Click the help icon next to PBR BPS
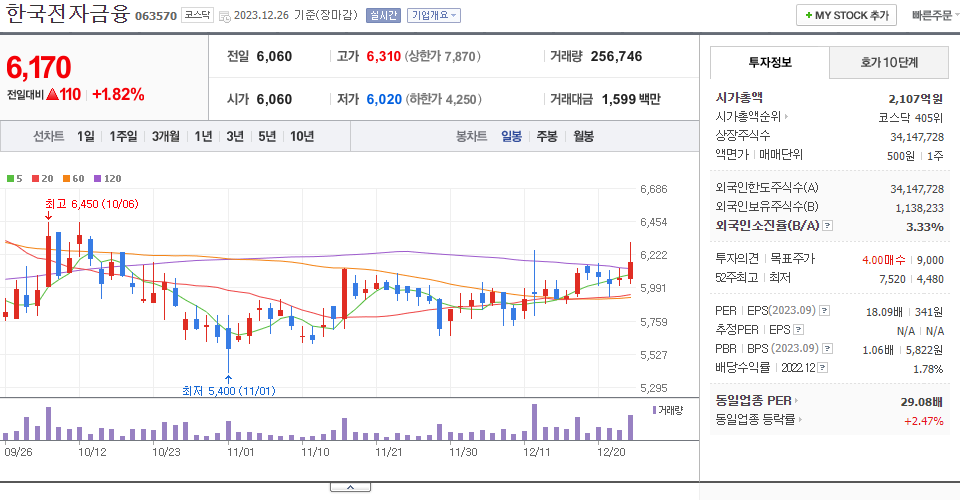960x500 pixels. tap(827, 349)
